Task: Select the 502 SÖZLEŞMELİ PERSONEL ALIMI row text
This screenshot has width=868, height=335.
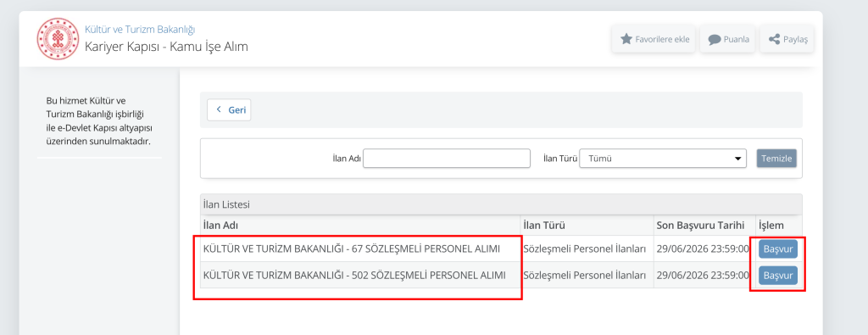Action: [x=354, y=275]
